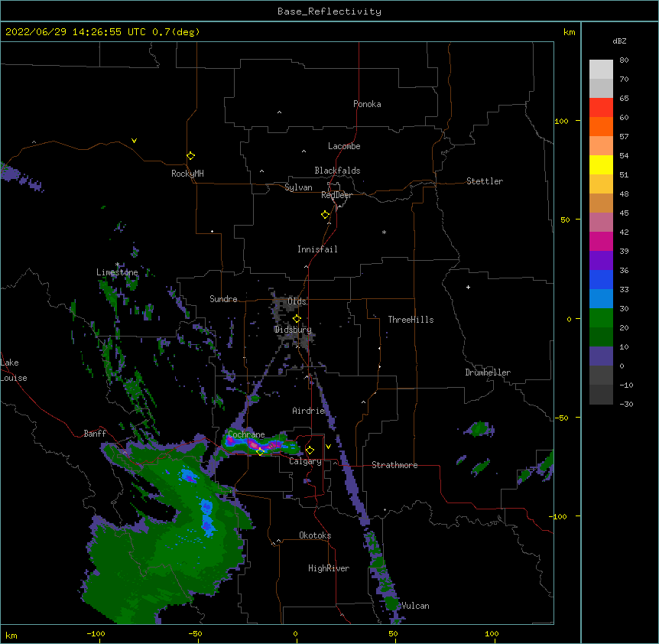The width and height of the screenshot is (659, 644).
Task: Select the blue 33-36 dBZ legend swatch
Action: click(x=601, y=279)
